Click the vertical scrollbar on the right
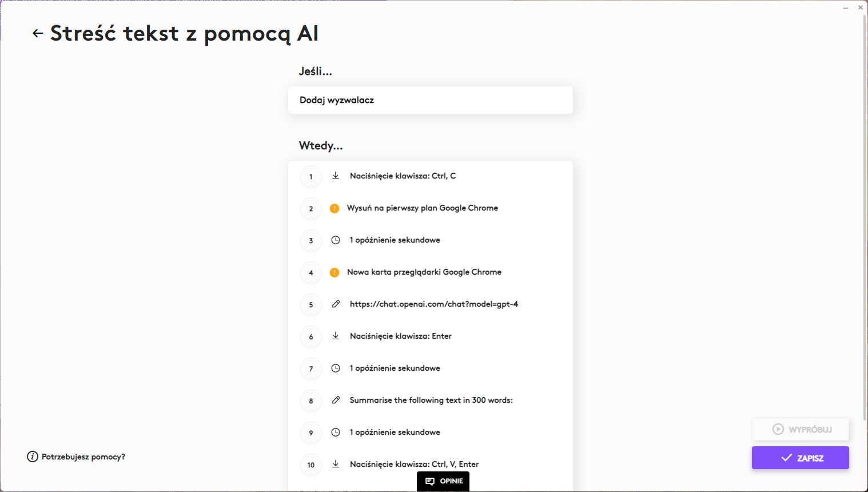Image resolution: width=868 pixels, height=492 pixels. pos(865,217)
